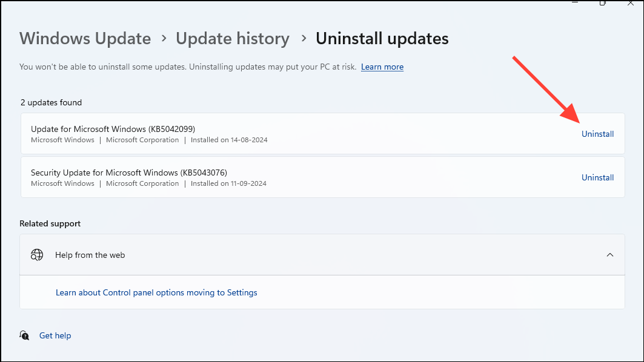Click the Related support heading

[x=50, y=223]
